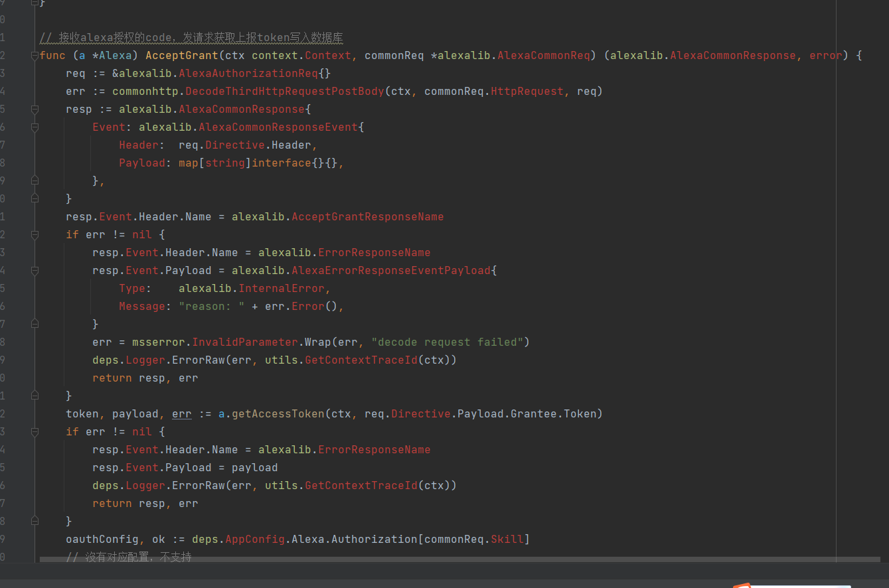
Task: Click 'commonReq.Skill' index expression
Action: pos(474,540)
